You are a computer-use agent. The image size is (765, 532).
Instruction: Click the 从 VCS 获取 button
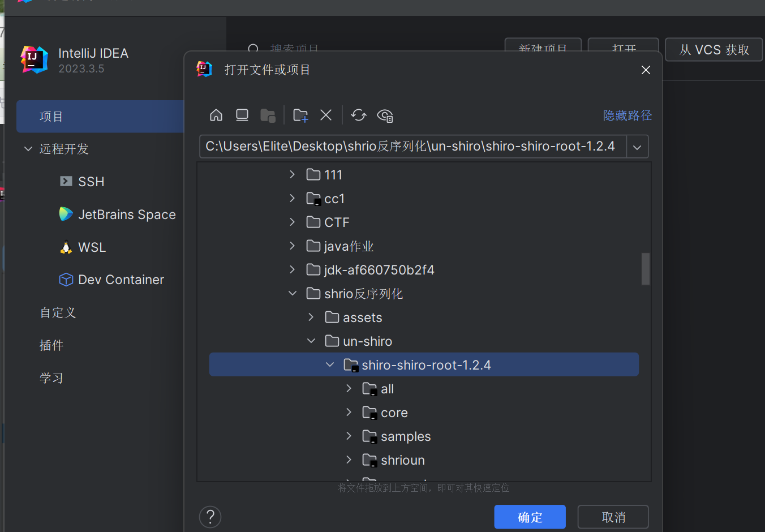click(x=714, y=50)
